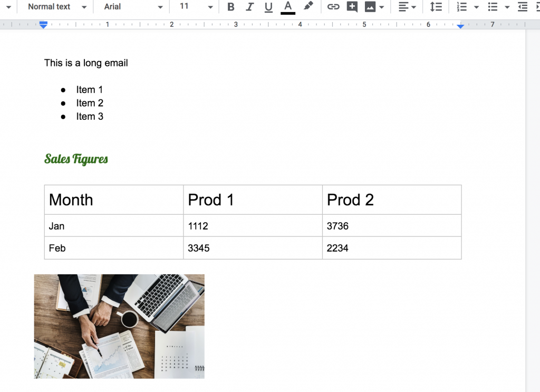The image size is (540, 392).
Task: Click the Prod 2 header cell
Action: coord(392,200)
